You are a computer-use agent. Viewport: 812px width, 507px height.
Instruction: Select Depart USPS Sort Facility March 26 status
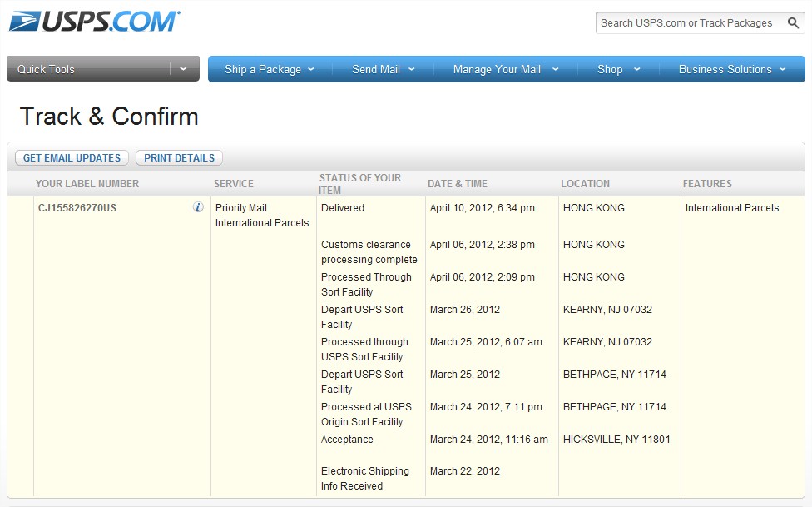click(x=361, y=316)
